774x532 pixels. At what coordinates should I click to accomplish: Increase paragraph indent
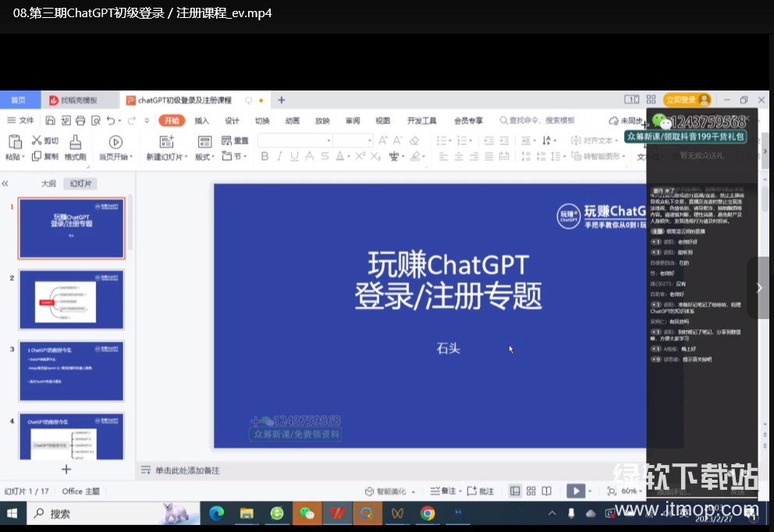tap(504, 140)
